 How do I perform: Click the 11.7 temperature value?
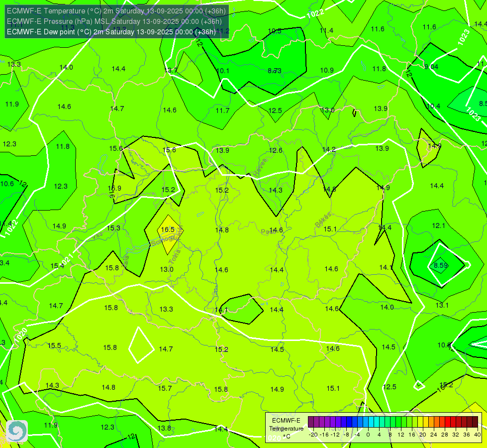tap(223, 111)
